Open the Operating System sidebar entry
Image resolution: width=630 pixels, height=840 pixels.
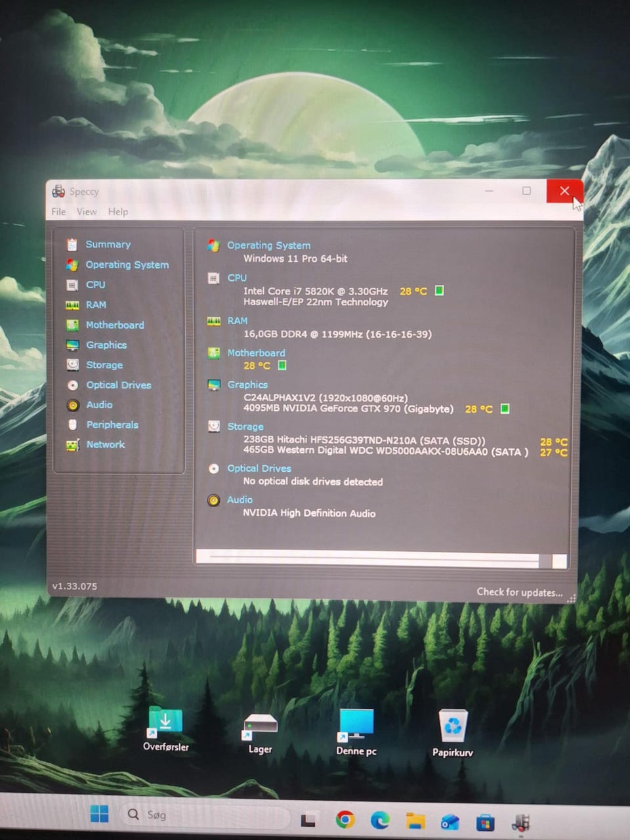click(x=127, y=264)
